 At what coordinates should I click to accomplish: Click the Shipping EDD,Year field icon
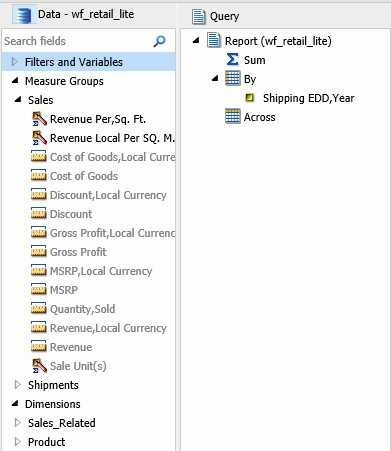coord(249,98)
